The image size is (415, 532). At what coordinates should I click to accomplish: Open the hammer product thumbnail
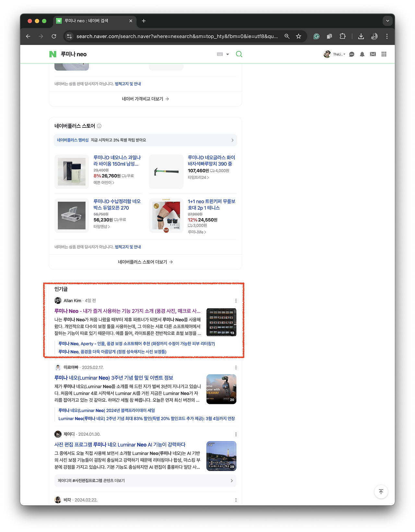(x=166, y=171)
